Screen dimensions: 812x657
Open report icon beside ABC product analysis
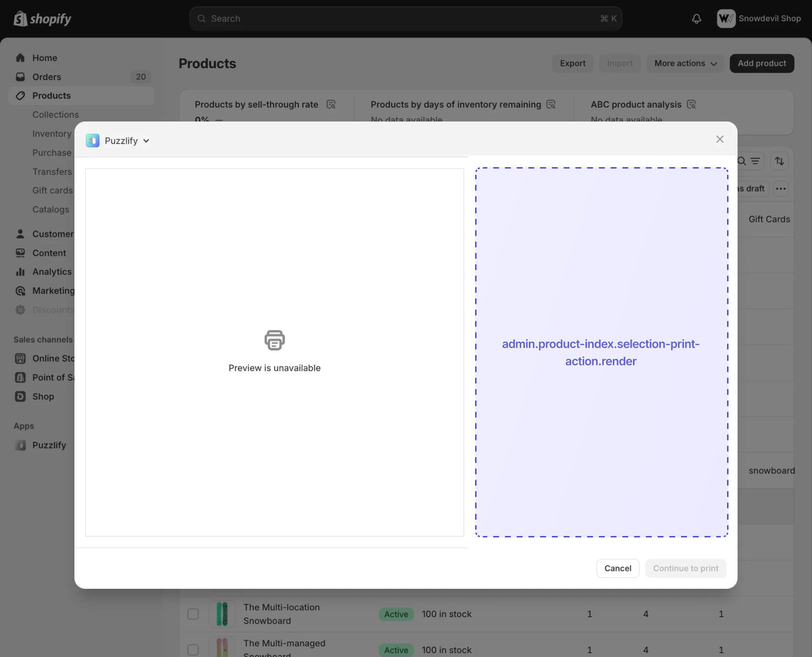pyautogui.click(x=691, y=104)
